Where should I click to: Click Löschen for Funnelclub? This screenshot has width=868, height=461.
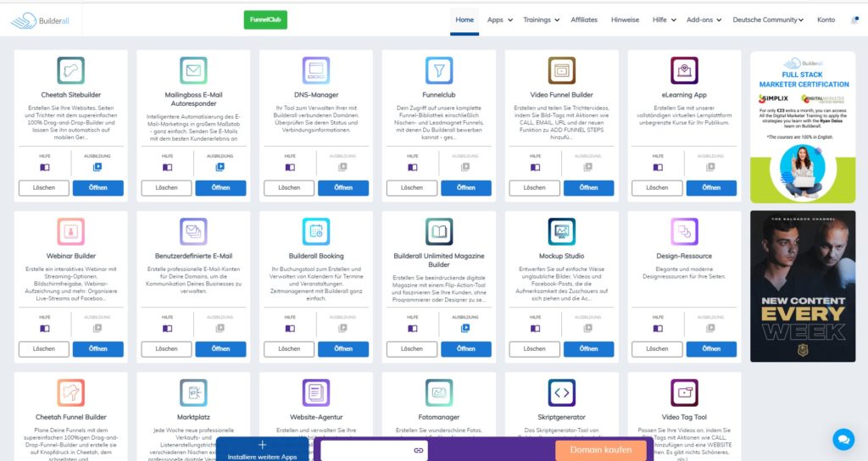(x=411, y=187)
